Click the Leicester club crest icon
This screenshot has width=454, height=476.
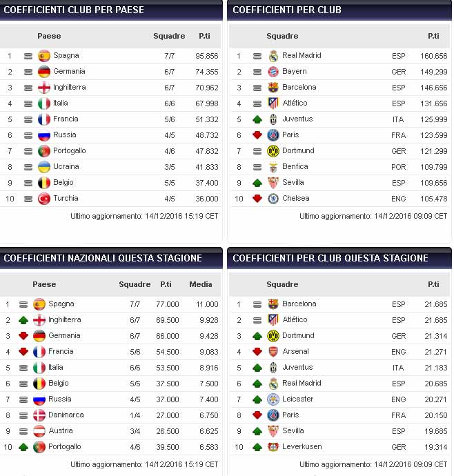click(273, 399)
